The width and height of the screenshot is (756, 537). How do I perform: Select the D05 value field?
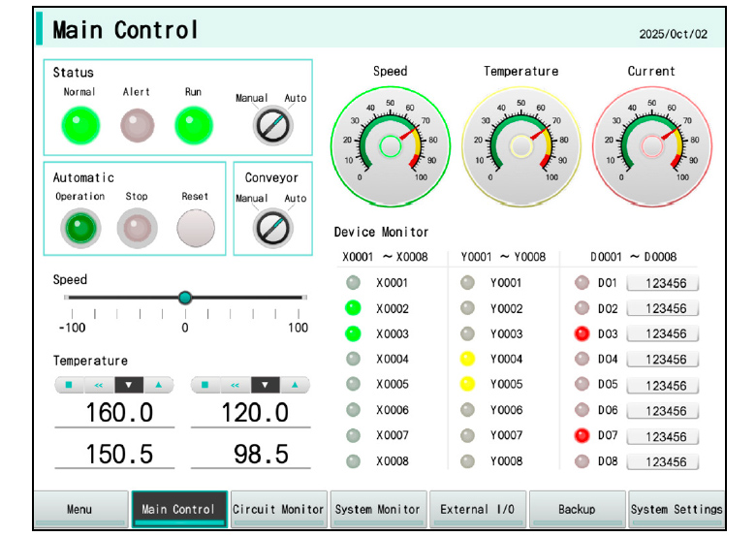(x=663, y=385)
